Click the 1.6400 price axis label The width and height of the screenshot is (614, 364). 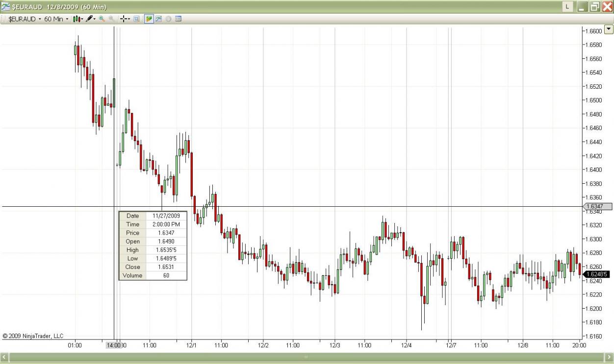point(594,170)
